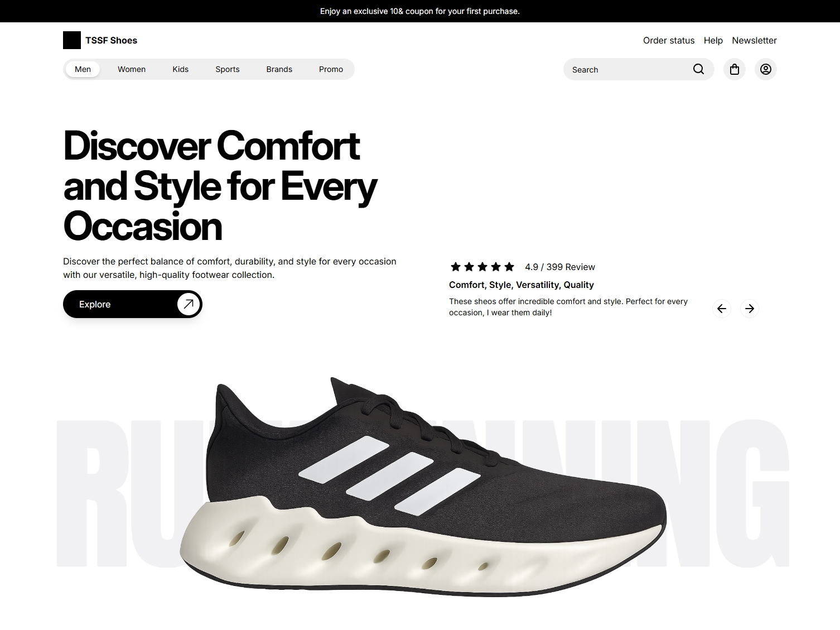
Task: Open the Brands category tab
Action: 279,69
